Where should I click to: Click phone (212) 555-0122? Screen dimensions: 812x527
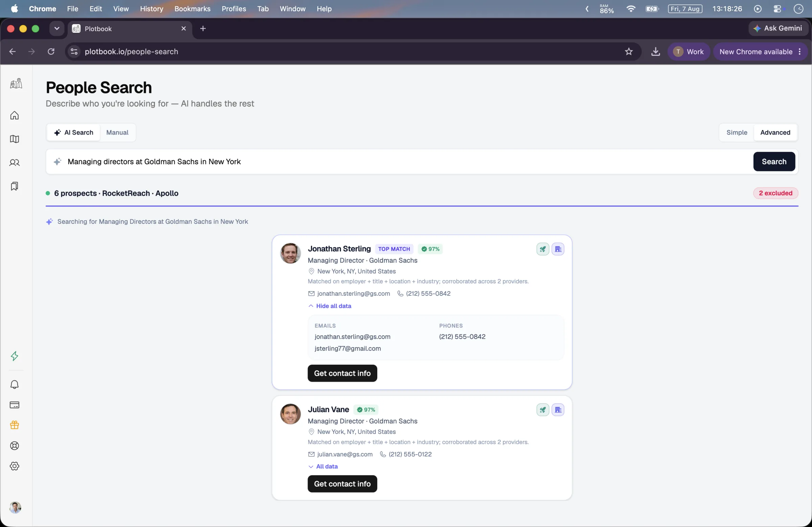pos(410,454)
